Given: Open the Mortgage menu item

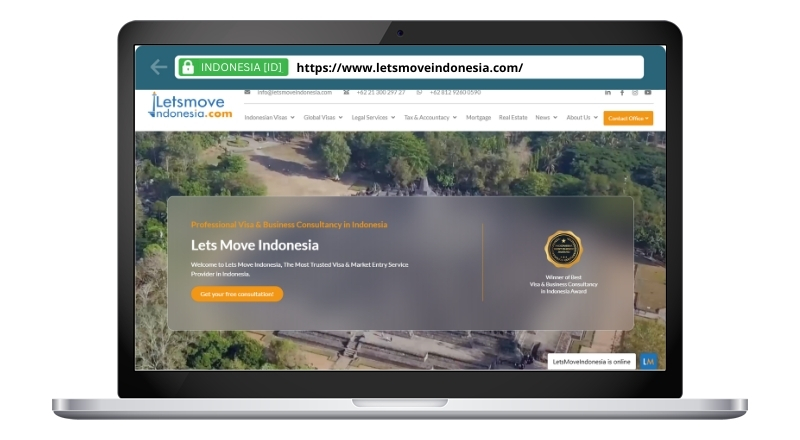Looking at the screenshot, I should [478, 117].
